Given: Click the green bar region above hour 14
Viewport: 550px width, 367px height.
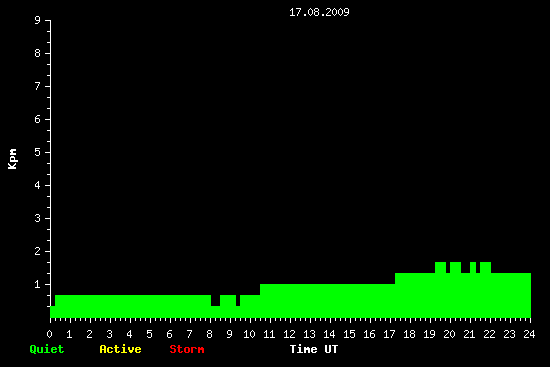Looking at the screenshot, I should [329, 300].
